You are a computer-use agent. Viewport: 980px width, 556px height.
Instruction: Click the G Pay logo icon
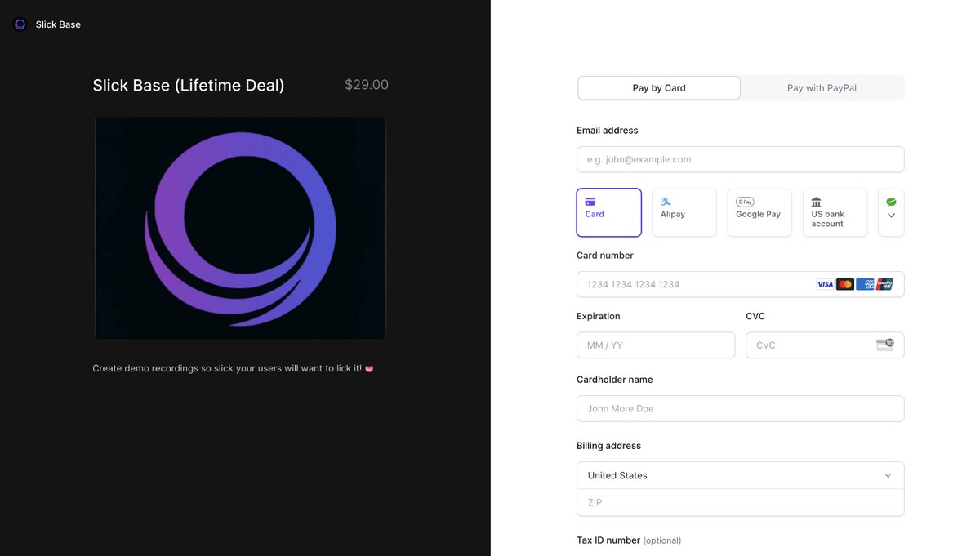click(745, 202)
